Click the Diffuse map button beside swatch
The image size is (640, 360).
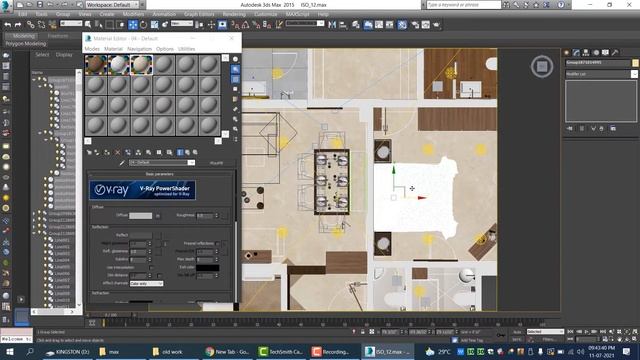(158, 216)
